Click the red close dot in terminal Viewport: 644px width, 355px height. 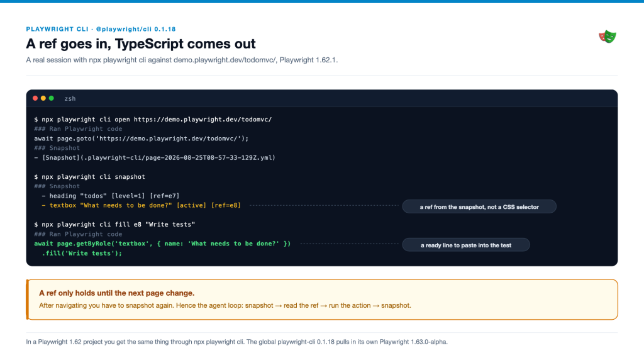click(35, 98)
